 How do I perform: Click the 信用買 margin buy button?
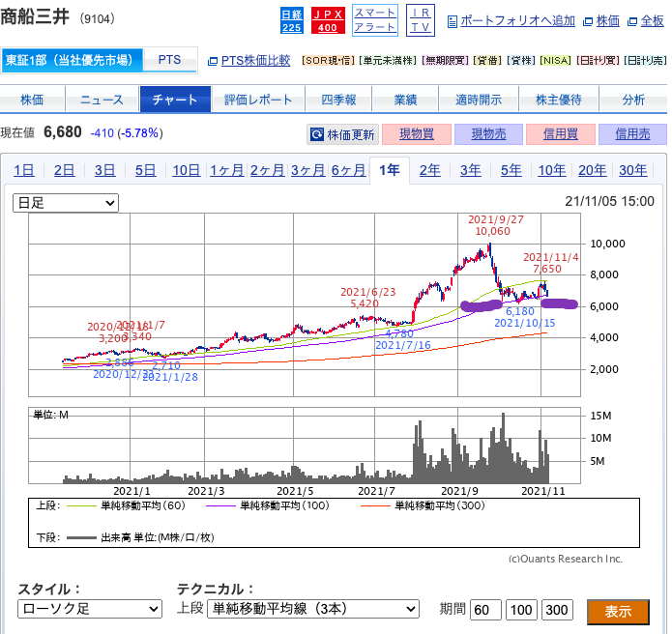pos(560,134)
